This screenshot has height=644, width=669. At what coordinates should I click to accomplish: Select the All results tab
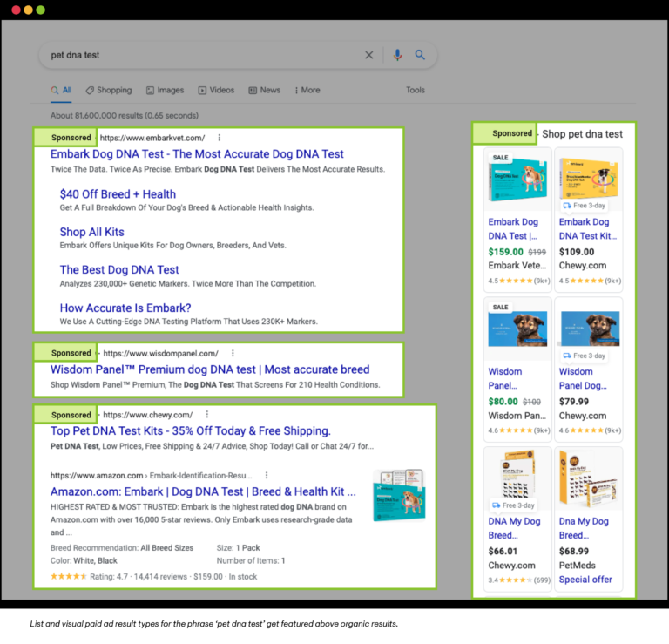[x=61, y=90]
